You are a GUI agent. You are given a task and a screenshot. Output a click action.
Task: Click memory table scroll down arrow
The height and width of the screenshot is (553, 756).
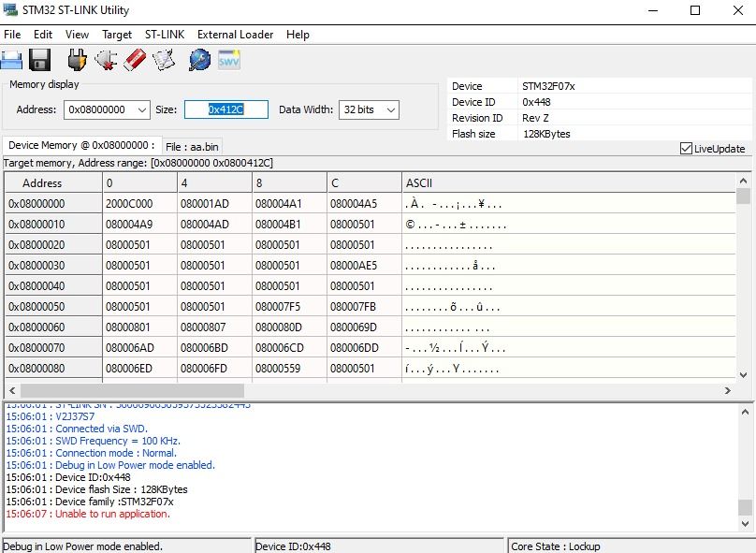(x=743, y=374)
